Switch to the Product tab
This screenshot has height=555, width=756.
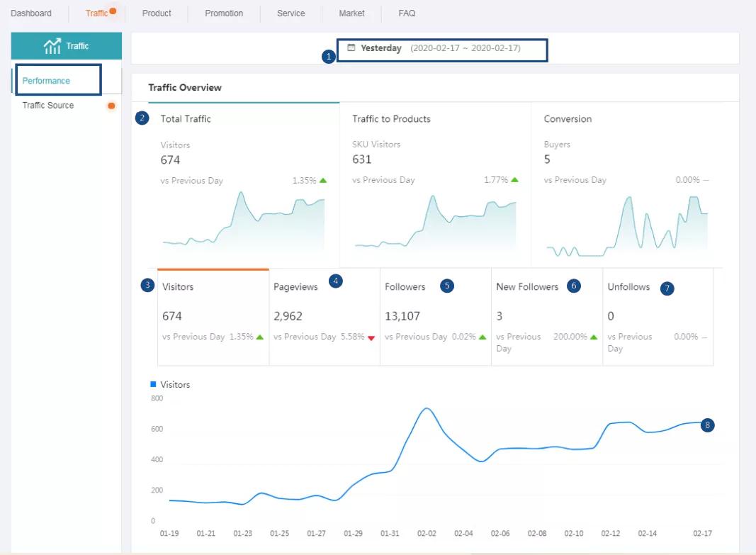pos(157,13)
